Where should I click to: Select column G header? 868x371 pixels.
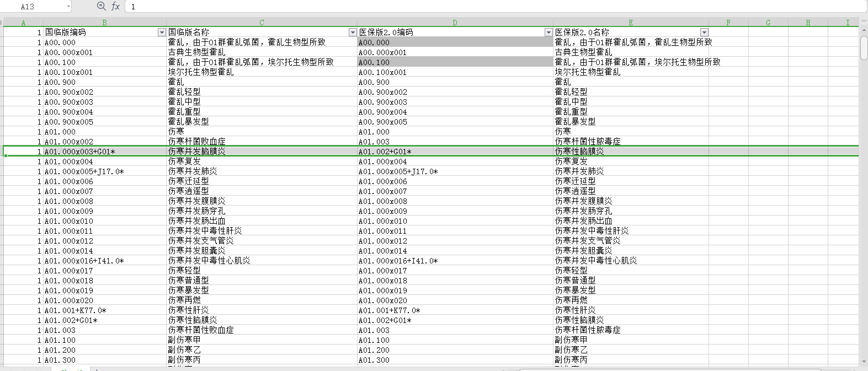pyautogui.click(x=768, y=23)
